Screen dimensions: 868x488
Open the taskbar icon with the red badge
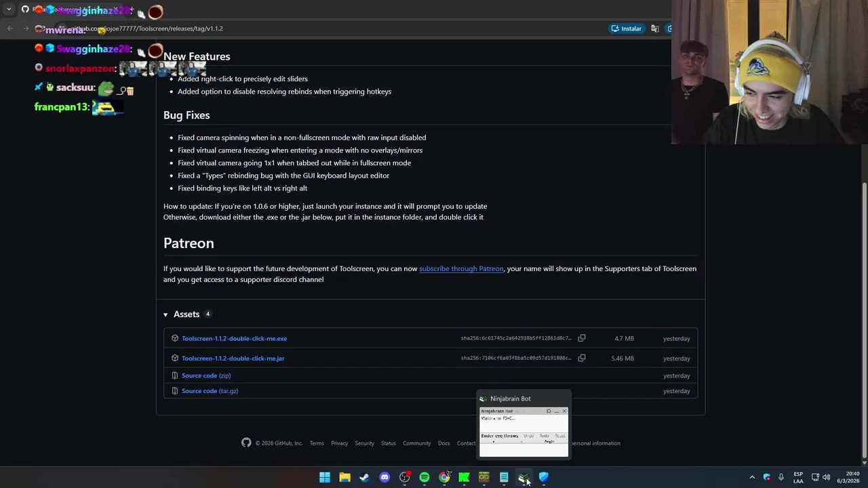click(x=404, y=477)
